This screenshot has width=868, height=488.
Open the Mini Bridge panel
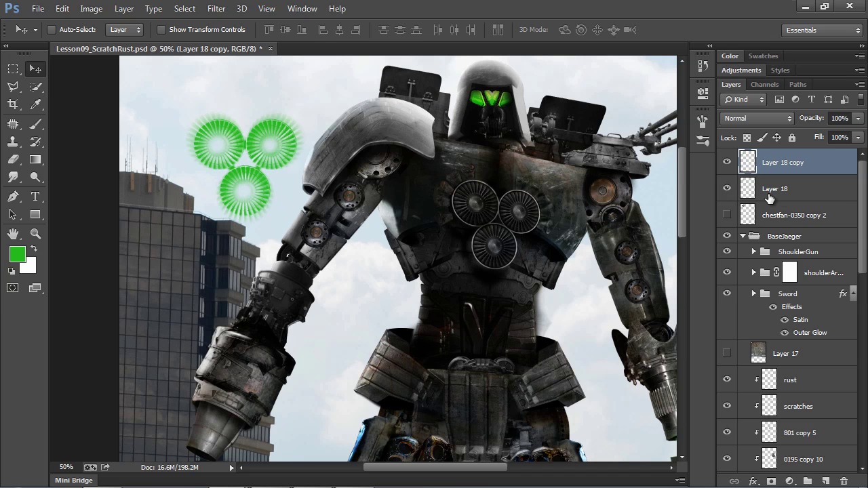tap(73, 481)
